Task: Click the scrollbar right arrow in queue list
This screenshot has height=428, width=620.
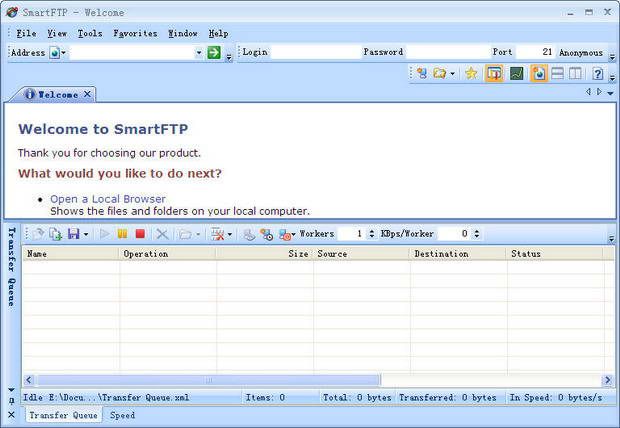Action: coord(607,380)
